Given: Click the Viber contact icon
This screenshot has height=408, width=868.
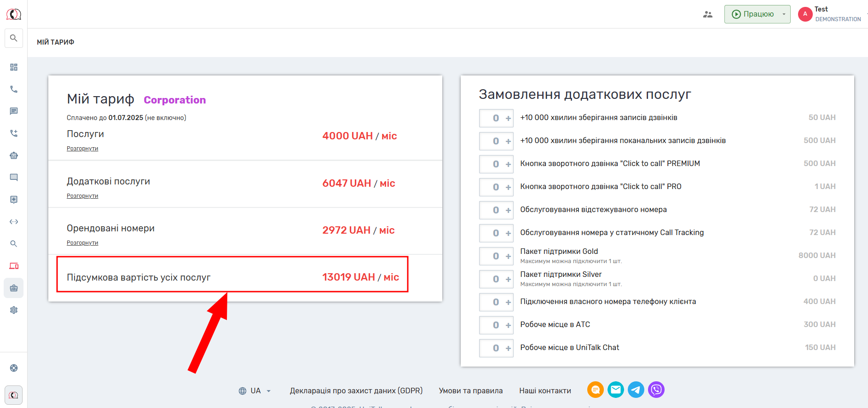Looking at the screenshot, I should [x=656, y=390].
